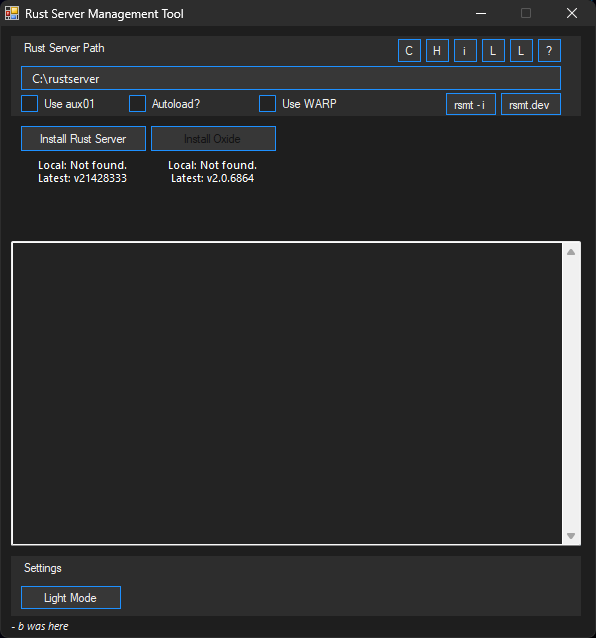Click the i info button
The image size is (596, 638).
(x=465, y=51)
